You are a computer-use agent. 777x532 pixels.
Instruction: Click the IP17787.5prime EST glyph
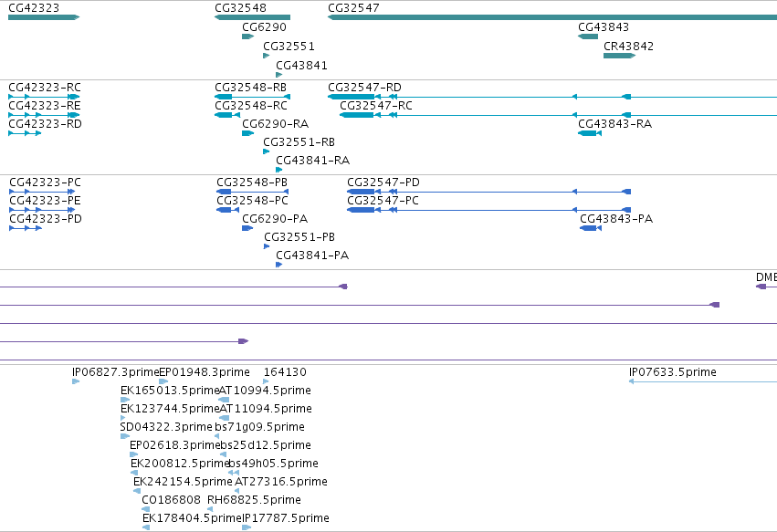(x=247, y=527)
